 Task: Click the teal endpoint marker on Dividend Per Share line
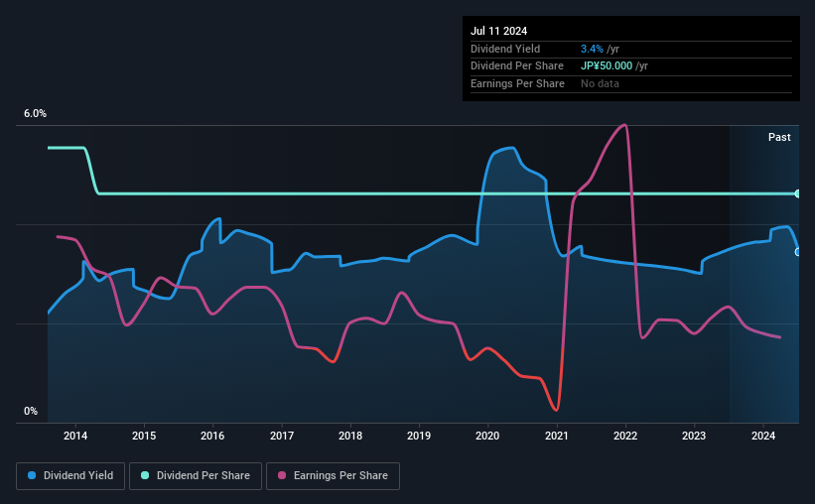(797, 193)
